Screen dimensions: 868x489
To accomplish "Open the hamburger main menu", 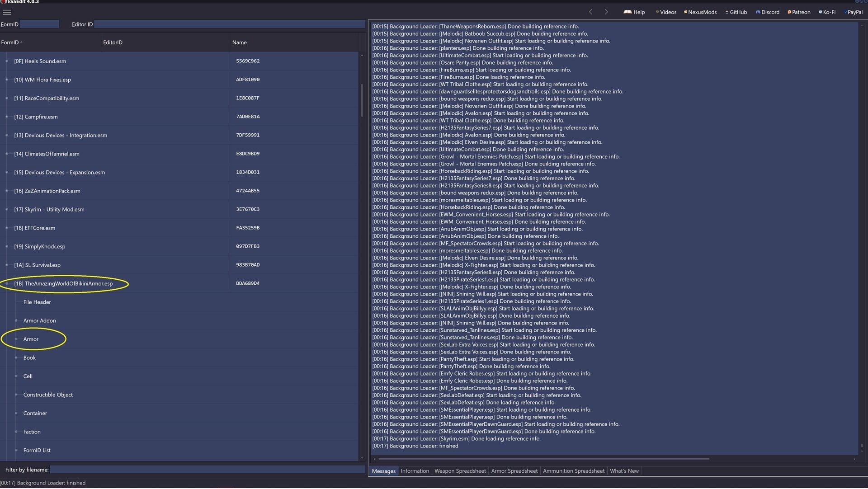I will (x=7, y=12).
